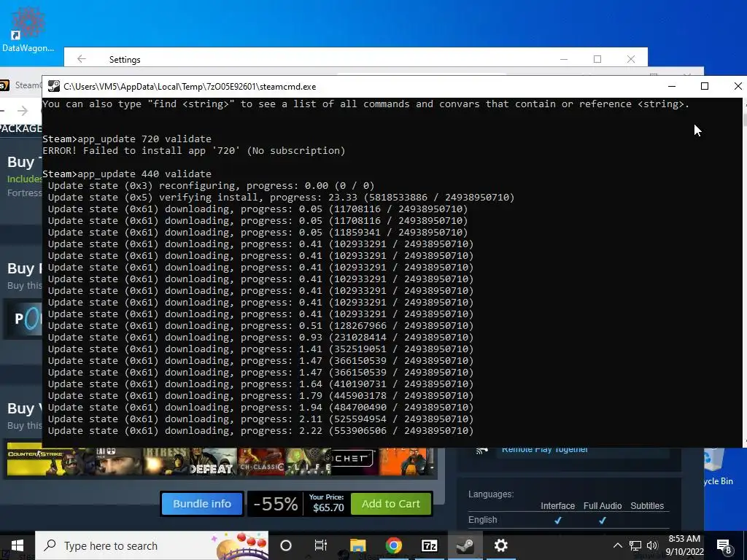
Task: Click Day of Defeat bundle thumbnail
Action: (x=212, y=462)
